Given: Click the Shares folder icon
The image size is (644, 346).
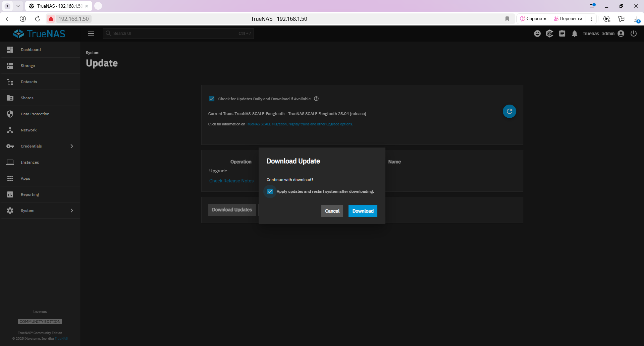Looking at the screenshot, I should 10,98.
